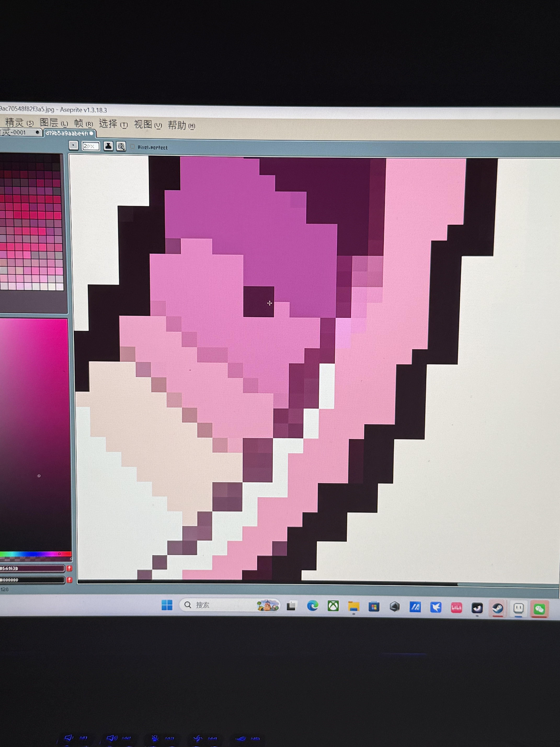
Task: Click the taskbar 搜索 search box
Action: 230,605
